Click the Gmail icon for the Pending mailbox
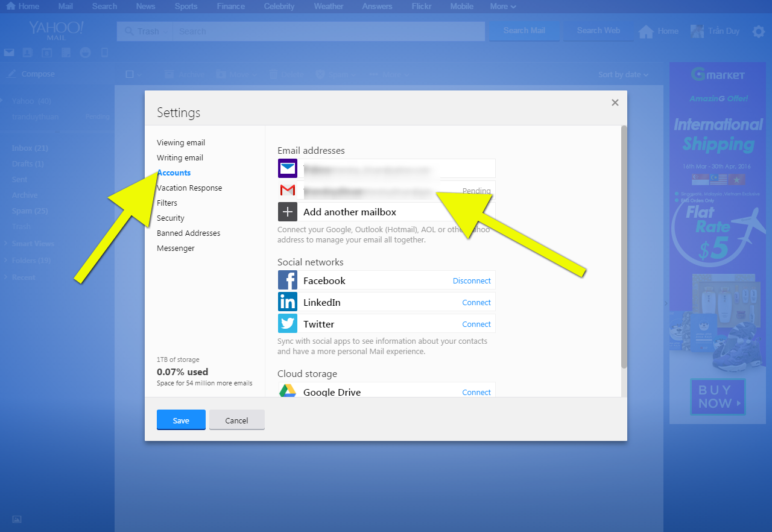The height and width of the screenshot is (532, 772). (288, 191)
